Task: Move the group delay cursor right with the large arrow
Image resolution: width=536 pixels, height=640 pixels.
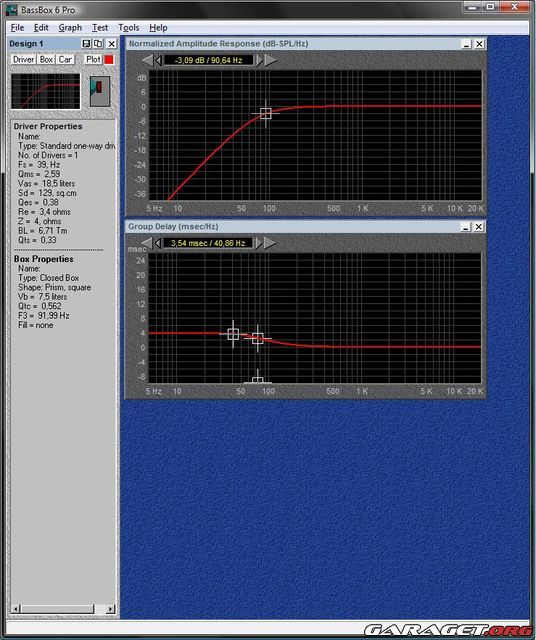Action: [270, 243]
